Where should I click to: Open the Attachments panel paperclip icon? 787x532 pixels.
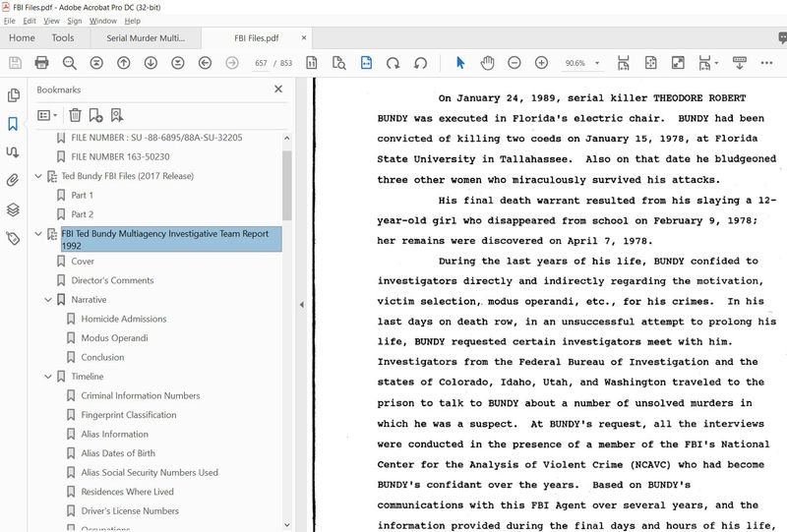(x=14, y=181)
